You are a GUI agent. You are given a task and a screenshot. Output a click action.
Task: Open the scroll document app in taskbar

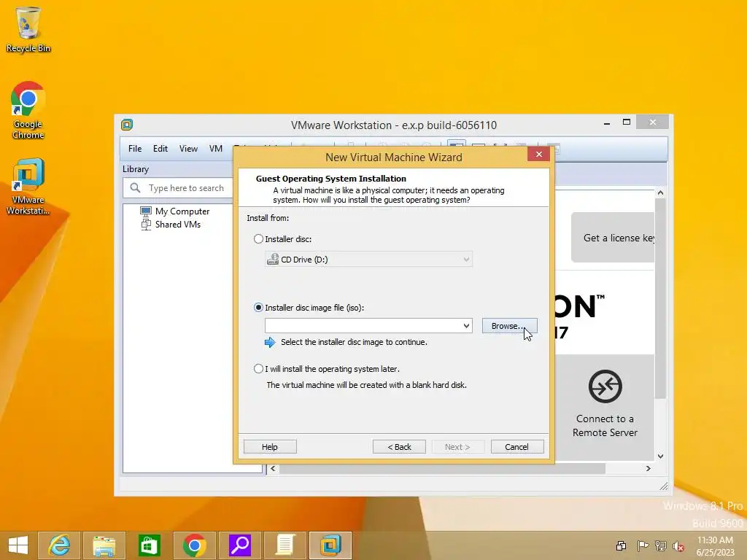click(x=285, y=545)
